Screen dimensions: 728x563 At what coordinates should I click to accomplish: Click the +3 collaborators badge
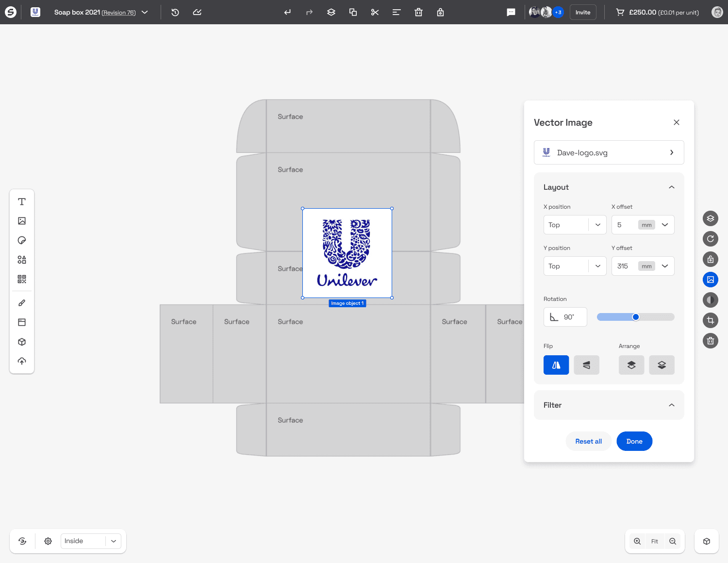point(558,12)
